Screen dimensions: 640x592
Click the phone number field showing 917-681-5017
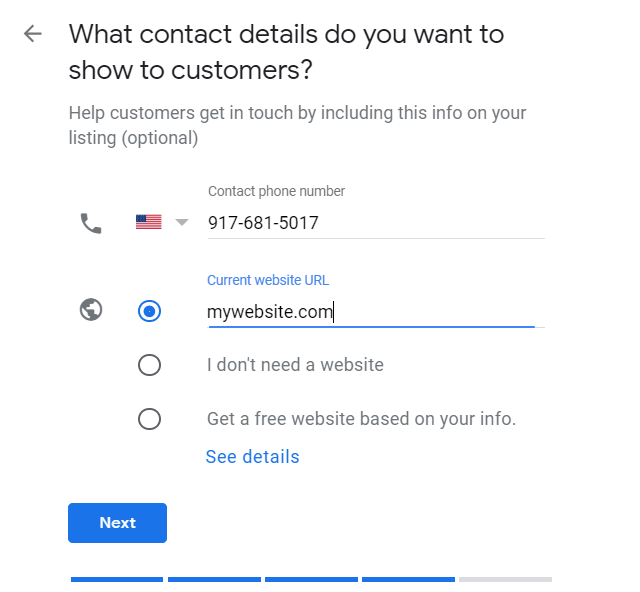click(x=375, y=223)
